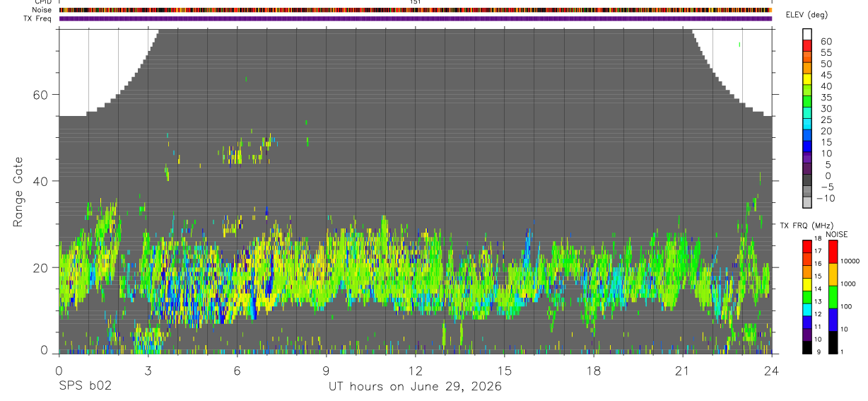Click the yellow 45 degree elevation swatch
The image size is (868, 401).
(807, 79)
